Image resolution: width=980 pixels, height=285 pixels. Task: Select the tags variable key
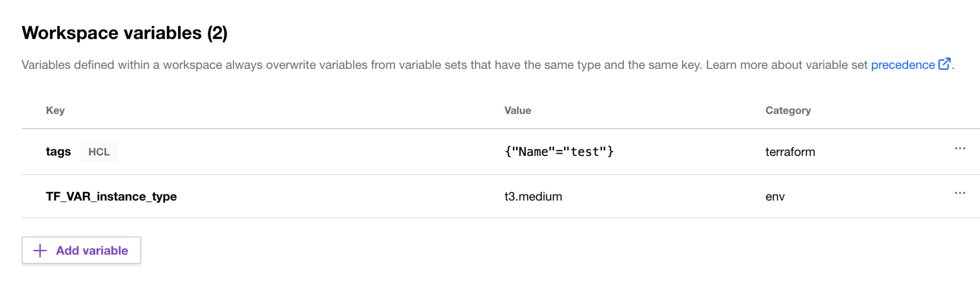[58, 152]
